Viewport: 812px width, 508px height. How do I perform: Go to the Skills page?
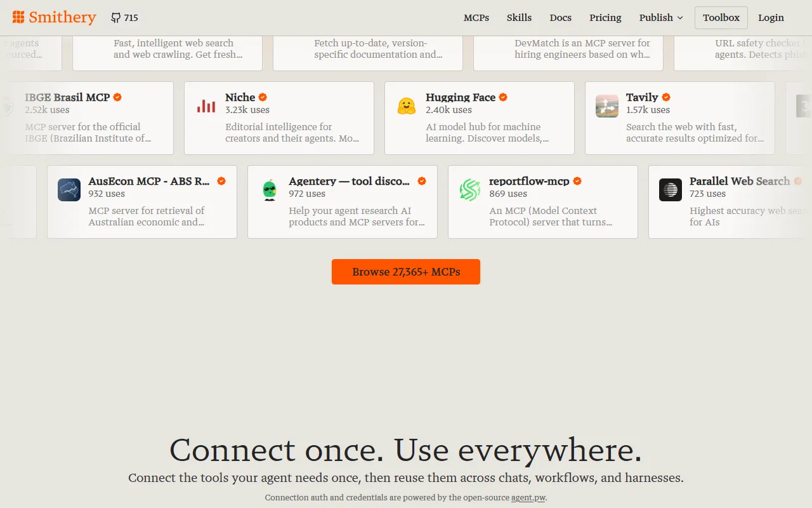[x=519, y=18]
